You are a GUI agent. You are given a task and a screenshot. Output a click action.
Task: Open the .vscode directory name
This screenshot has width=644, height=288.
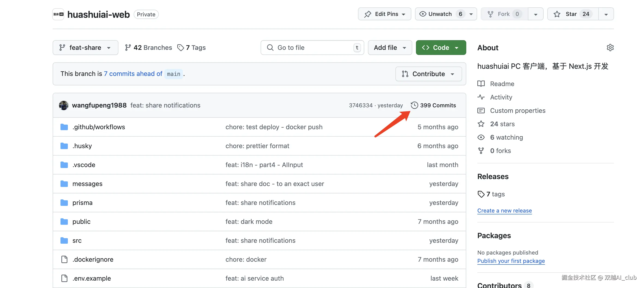(x=84, y=165)
